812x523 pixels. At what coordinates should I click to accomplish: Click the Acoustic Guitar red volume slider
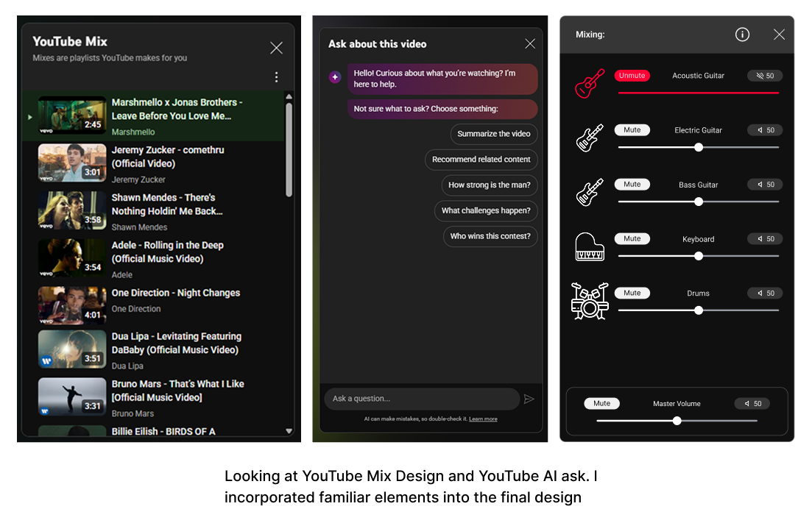(698, 93)
